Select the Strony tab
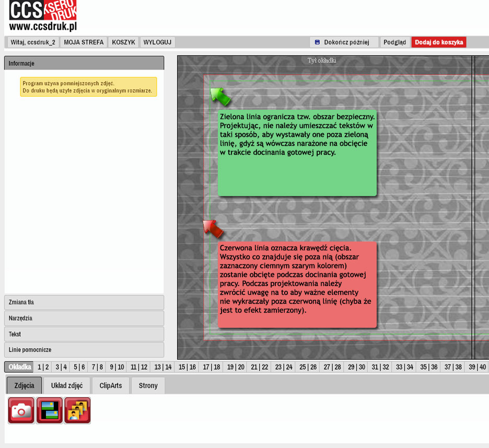 (148, 386)
